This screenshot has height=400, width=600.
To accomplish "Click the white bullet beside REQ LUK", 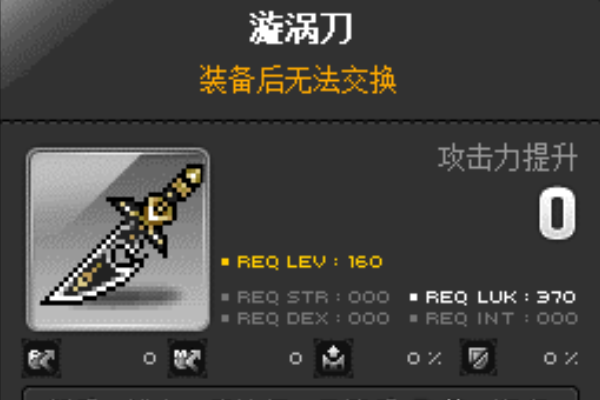I will point(413,297).
